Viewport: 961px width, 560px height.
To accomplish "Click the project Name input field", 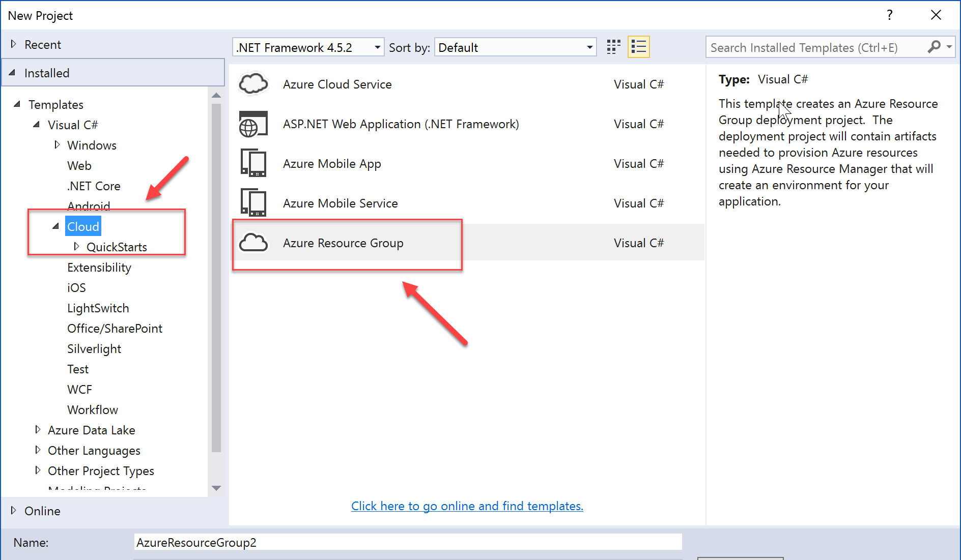I will point(408,542).
